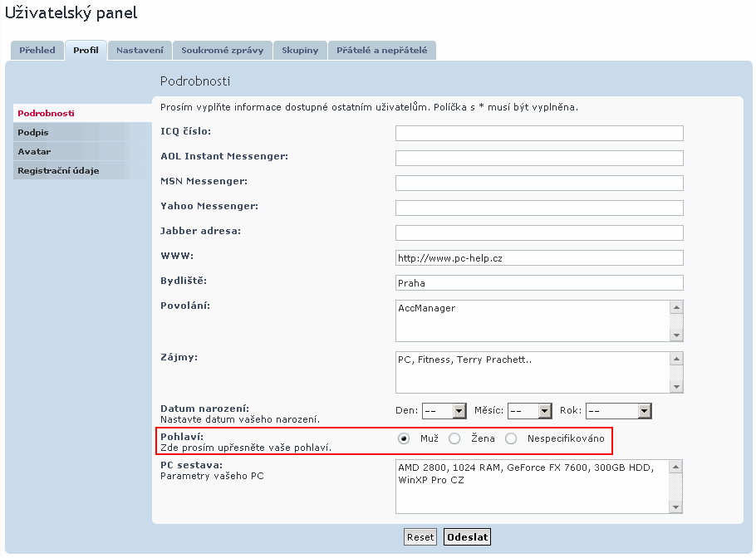Go to Registrační údaje section
The width and height of the screenshot is (756, 558).
58,171
